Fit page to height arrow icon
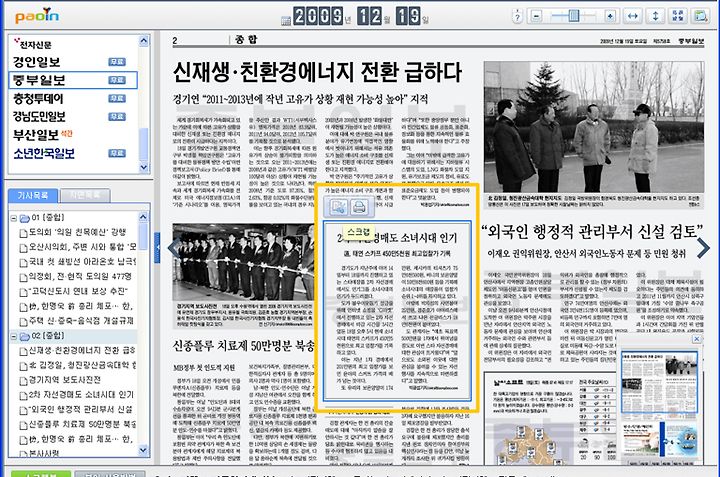Screen dimensions: 720x477 coord(655,16)
